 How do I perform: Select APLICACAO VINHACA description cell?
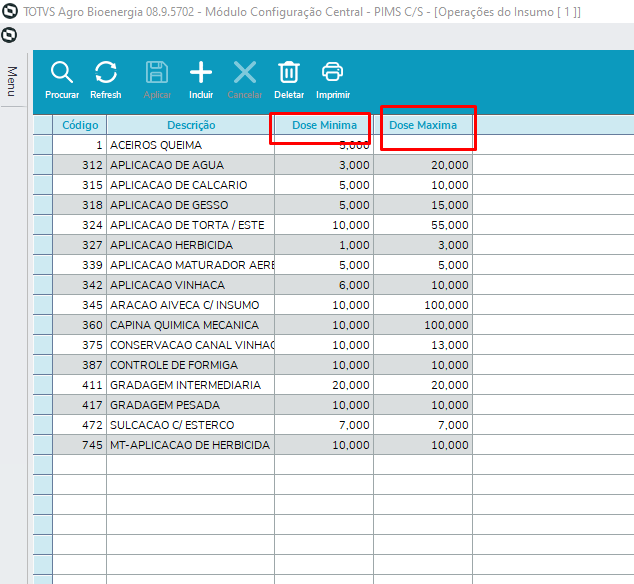click(x=190, y=285)
